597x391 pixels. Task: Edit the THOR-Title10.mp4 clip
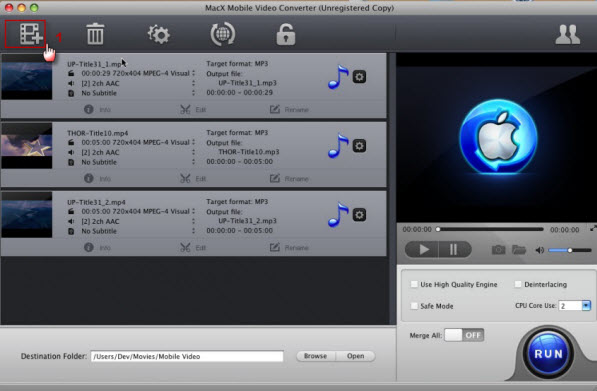[193, 179]
